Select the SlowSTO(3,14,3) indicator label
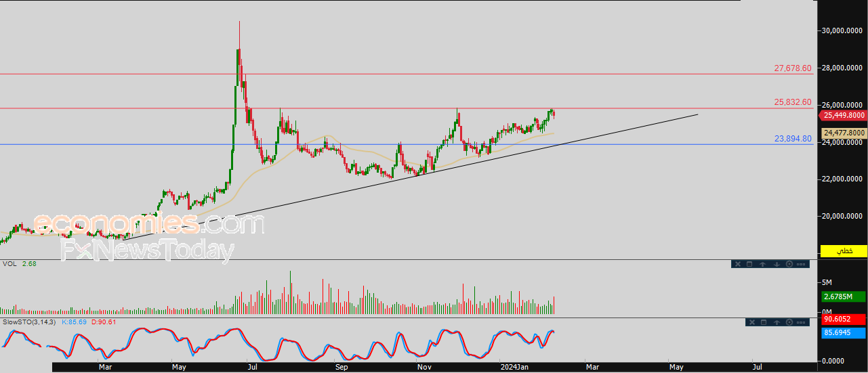The height and width of the screenshot is (373, 868). (30, 322)
